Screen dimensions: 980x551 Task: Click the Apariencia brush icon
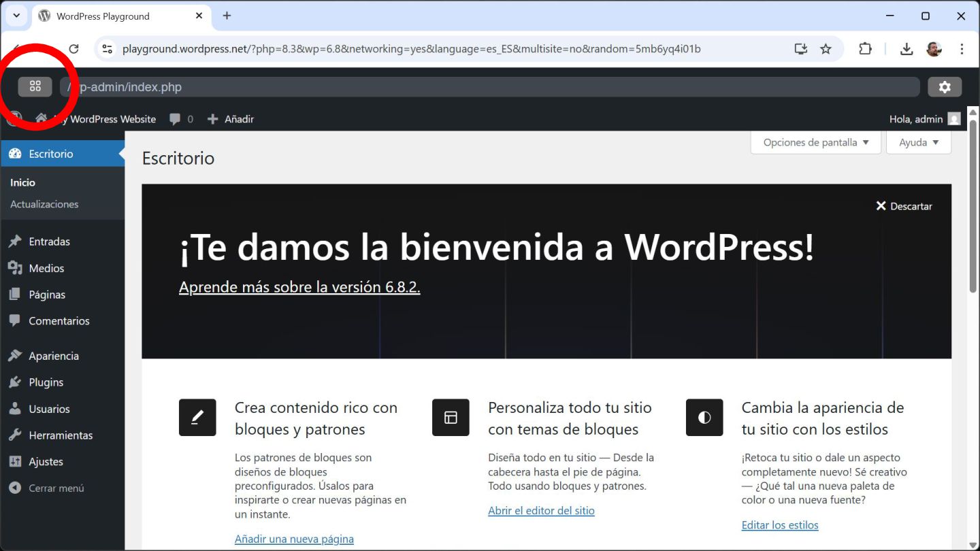click(x=15, y=356)
